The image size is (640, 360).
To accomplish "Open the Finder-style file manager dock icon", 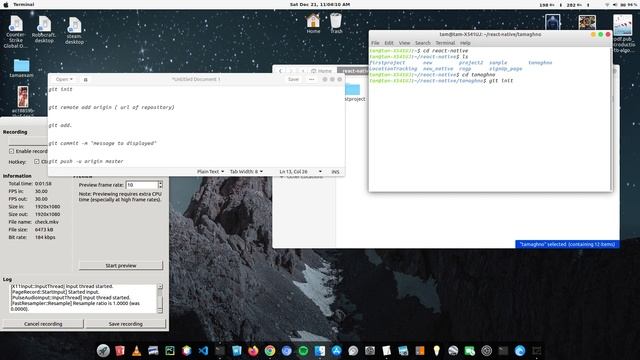I will coord(320,351).
